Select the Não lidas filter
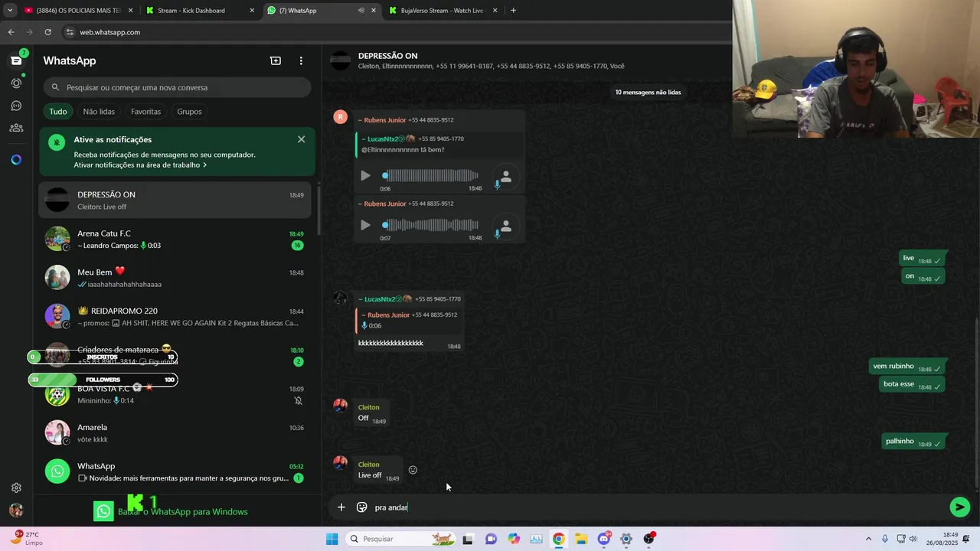The image size is (980, 551). click(99, 112)
